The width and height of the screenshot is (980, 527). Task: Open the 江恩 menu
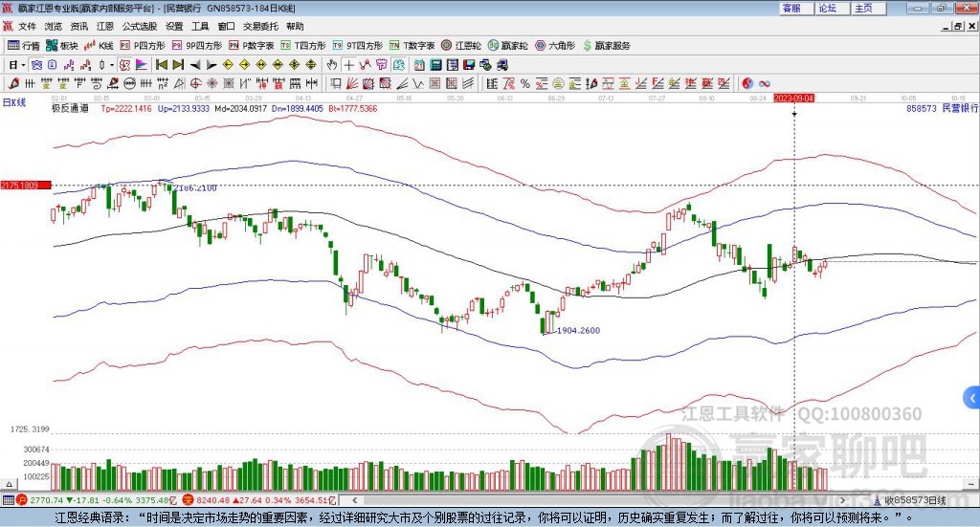click(x=105, y=26)
